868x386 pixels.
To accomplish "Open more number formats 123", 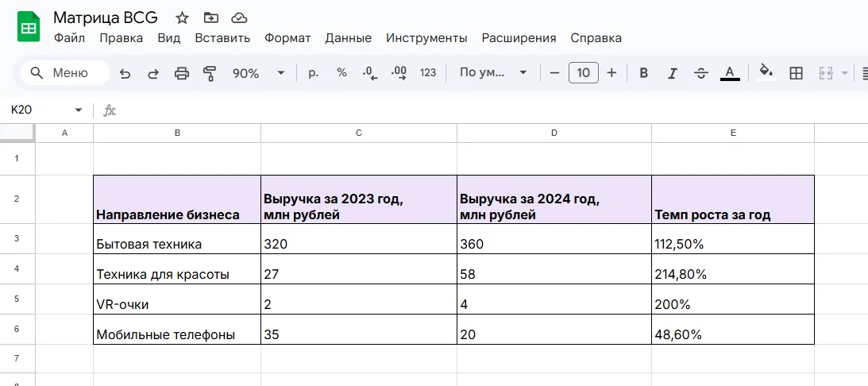I will coord(428,73).
